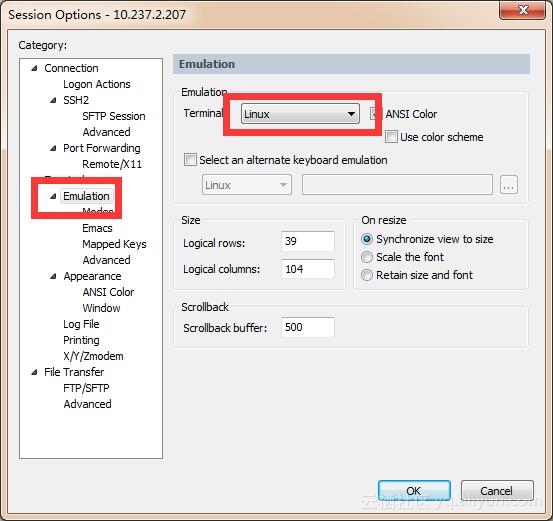Select Log File category
The width and height of the screenshot is (553, 521).
[81, 324]
